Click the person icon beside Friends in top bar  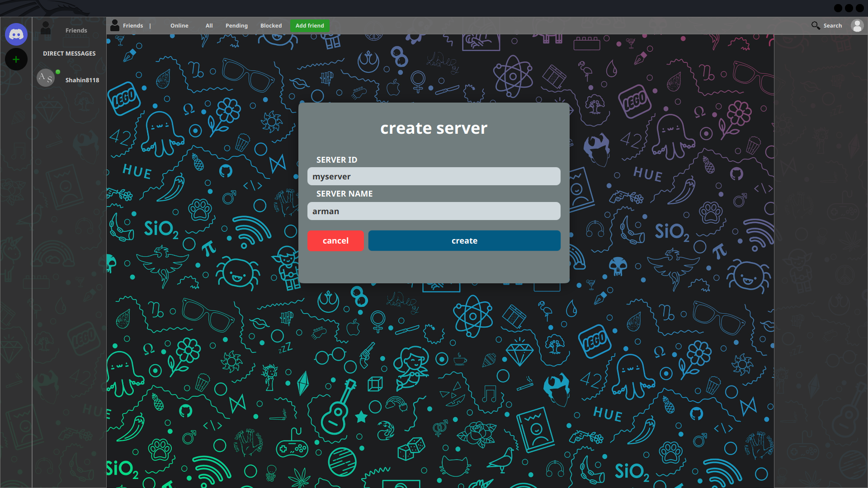tap(115, 25)
